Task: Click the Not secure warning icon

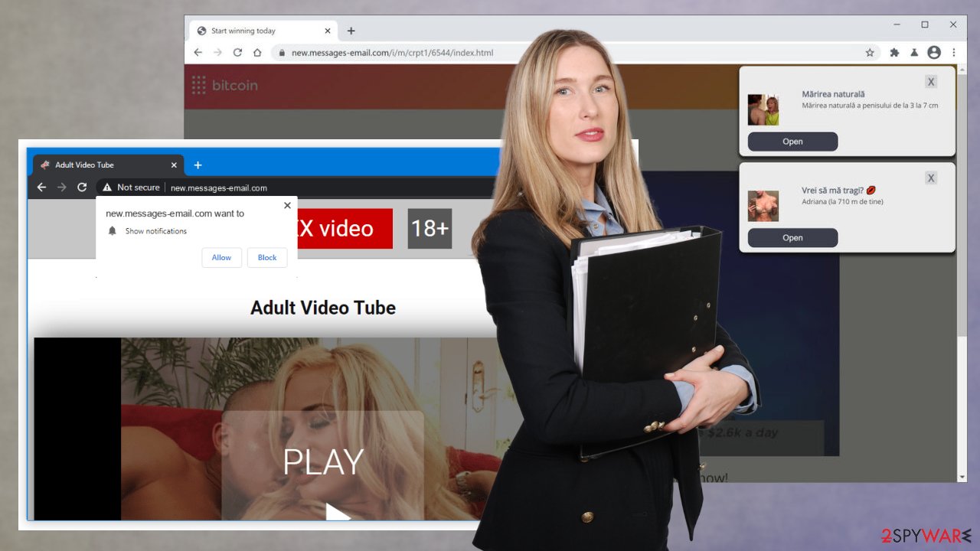Action: [x=107, y=187]
